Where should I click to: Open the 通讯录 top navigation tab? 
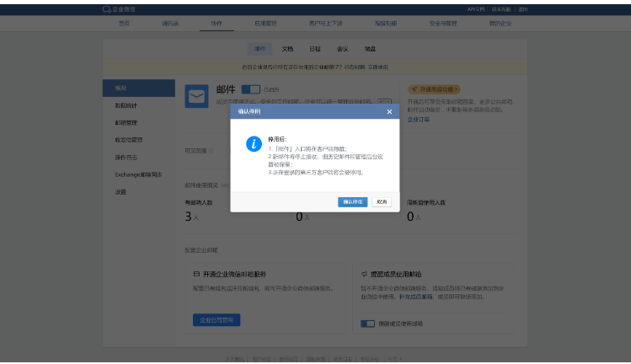pos(171,24)
